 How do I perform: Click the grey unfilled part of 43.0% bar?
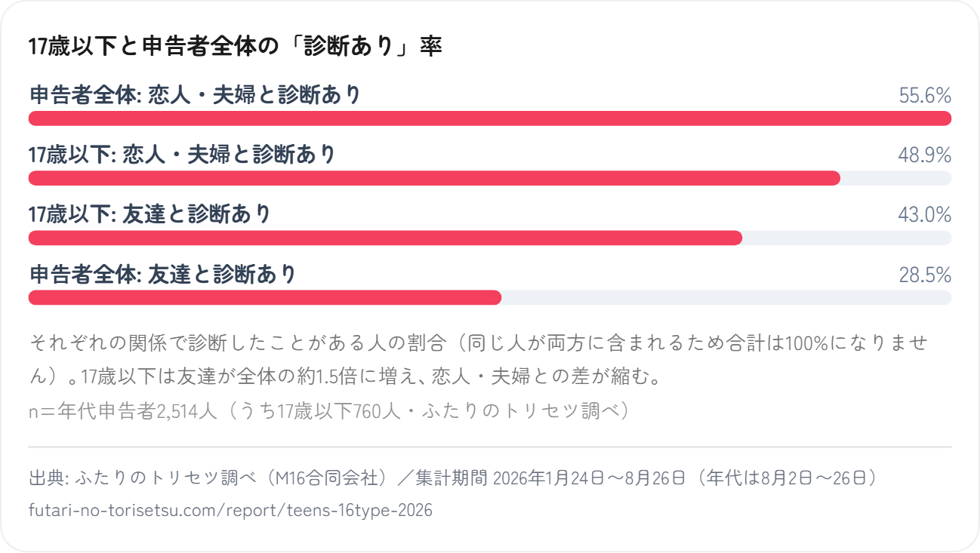coord(846,238)
